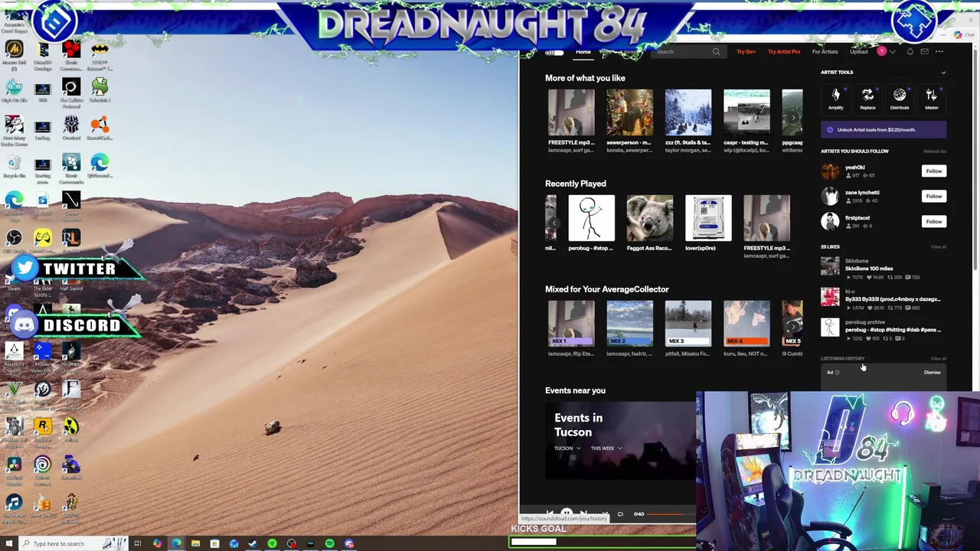Open the firstplace! artist avatar
980x551 pixels.
coord(830,221)
